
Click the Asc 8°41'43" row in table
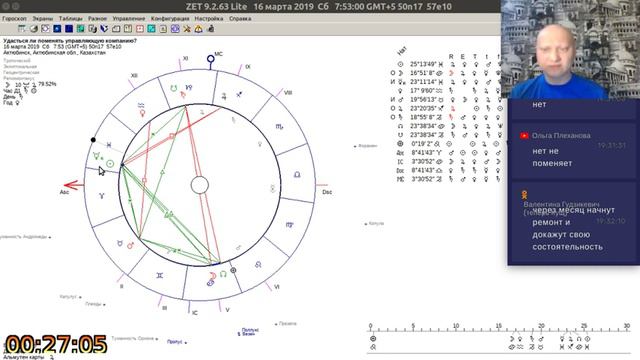click(x=448, y=153)
